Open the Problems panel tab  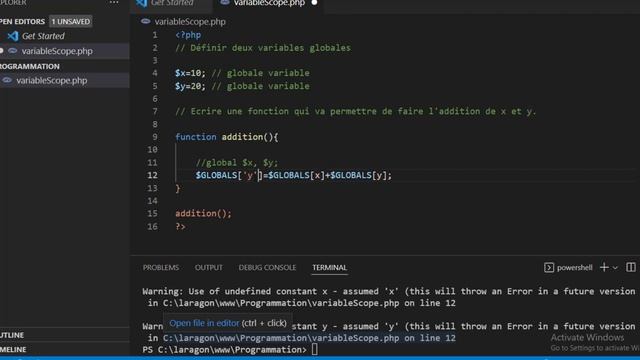[161, 267]
